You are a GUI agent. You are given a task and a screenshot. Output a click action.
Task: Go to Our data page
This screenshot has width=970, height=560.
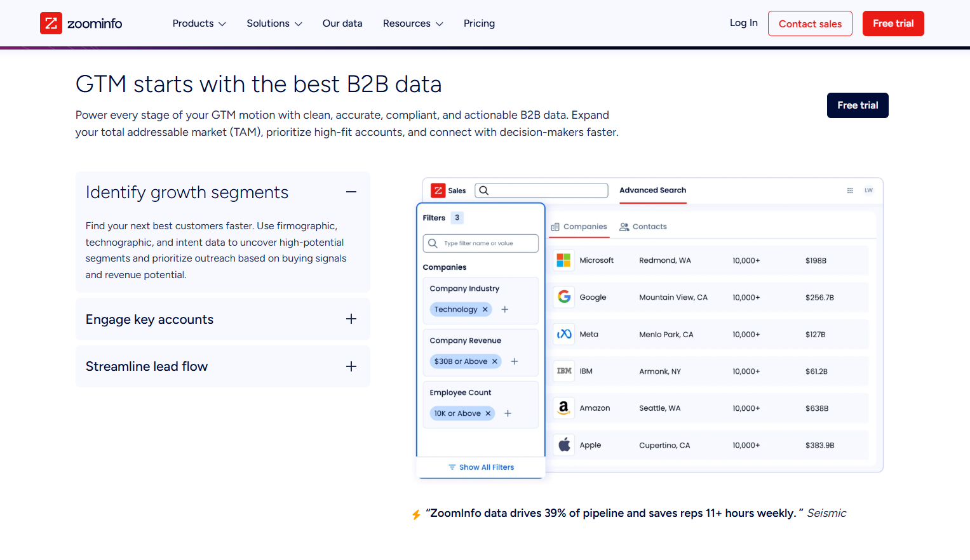coord(342,23)
